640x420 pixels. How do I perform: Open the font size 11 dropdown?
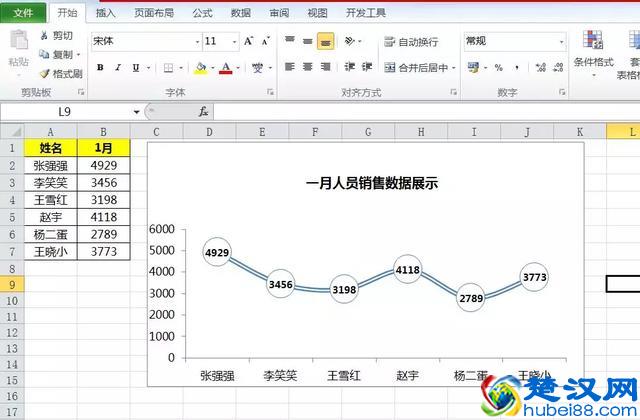234,42
